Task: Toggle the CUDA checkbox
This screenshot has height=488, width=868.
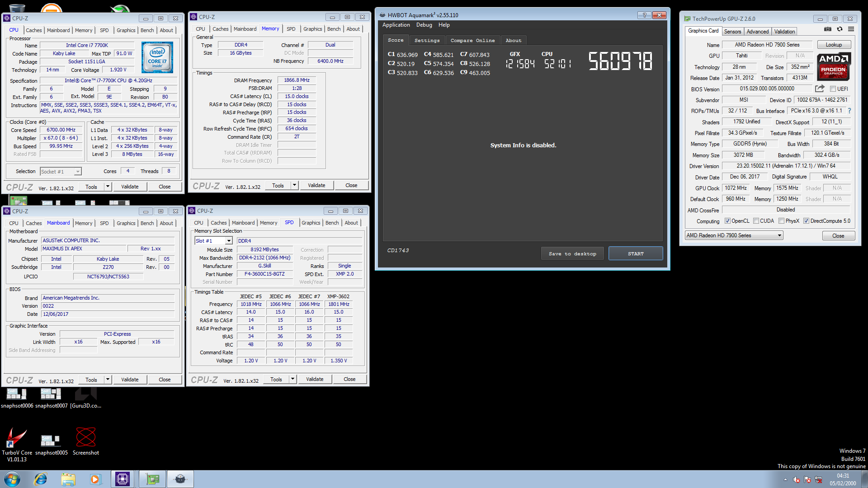Action: coord(756,221)
